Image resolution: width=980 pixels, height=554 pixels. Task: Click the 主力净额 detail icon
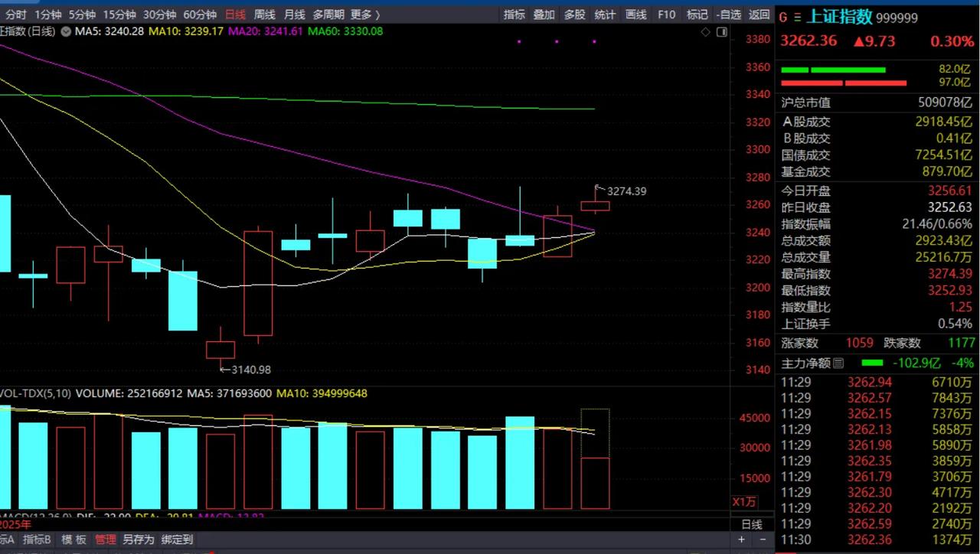point(838,363)
